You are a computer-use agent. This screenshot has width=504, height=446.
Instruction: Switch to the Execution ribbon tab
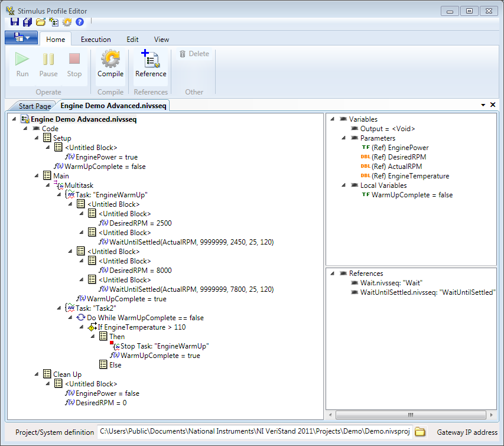[96, 40]
